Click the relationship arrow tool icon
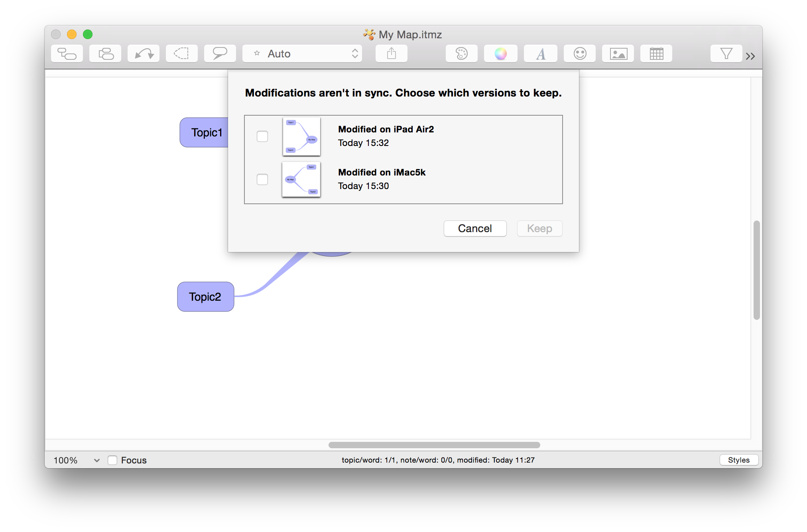The width and height of the screenshot is (807, 532). coord(144,54)
